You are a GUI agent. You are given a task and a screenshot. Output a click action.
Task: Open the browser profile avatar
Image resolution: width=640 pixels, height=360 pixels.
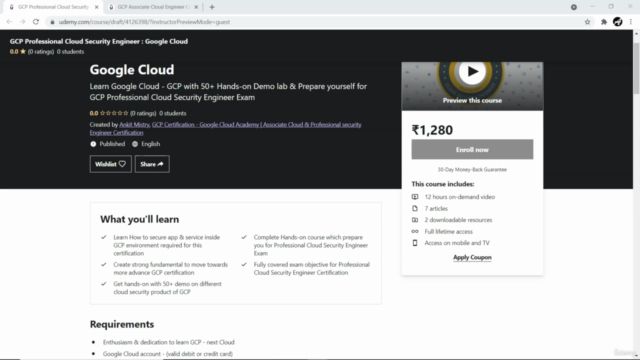click(x=618, y=22)
